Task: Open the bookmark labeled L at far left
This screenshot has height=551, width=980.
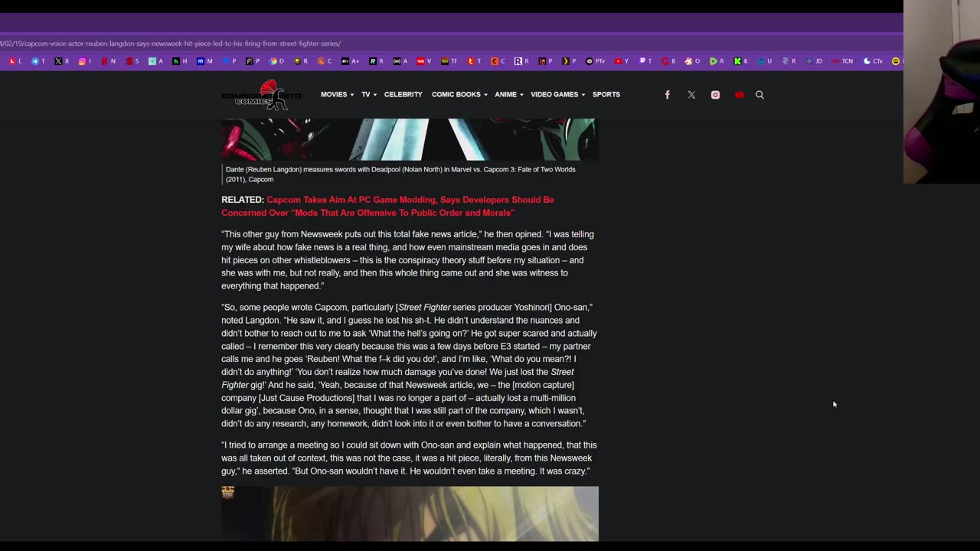Action: 16,61
